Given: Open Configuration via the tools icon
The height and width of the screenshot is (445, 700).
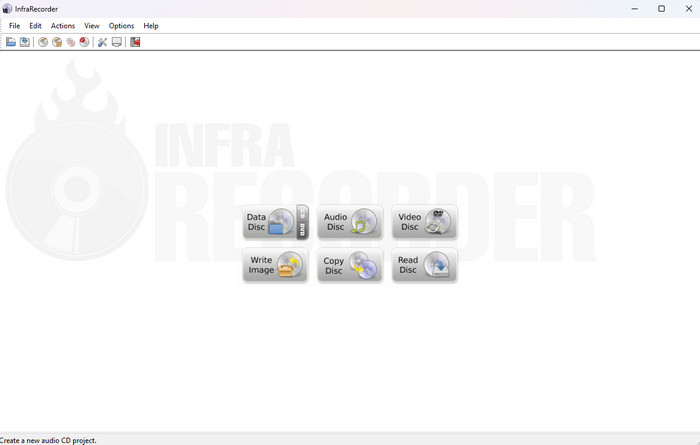Looking at the screenshot, I should tap(102, 42).
